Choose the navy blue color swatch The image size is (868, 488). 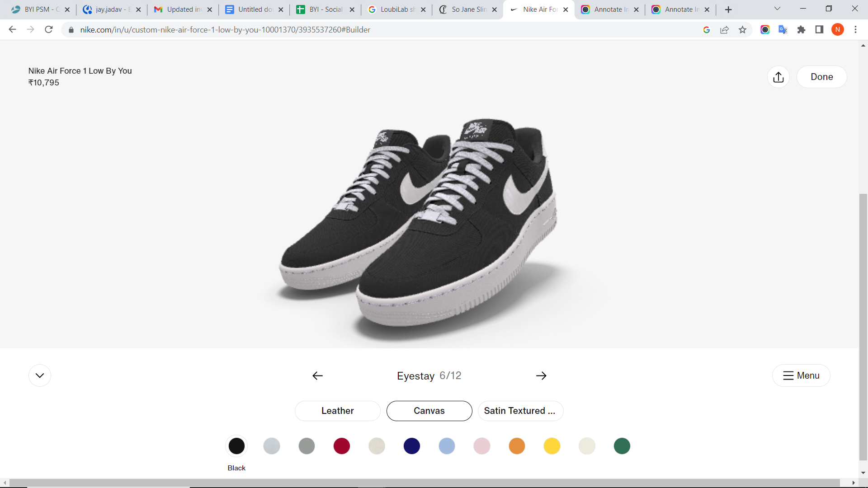pyautogui.click(x=412, y=446)
